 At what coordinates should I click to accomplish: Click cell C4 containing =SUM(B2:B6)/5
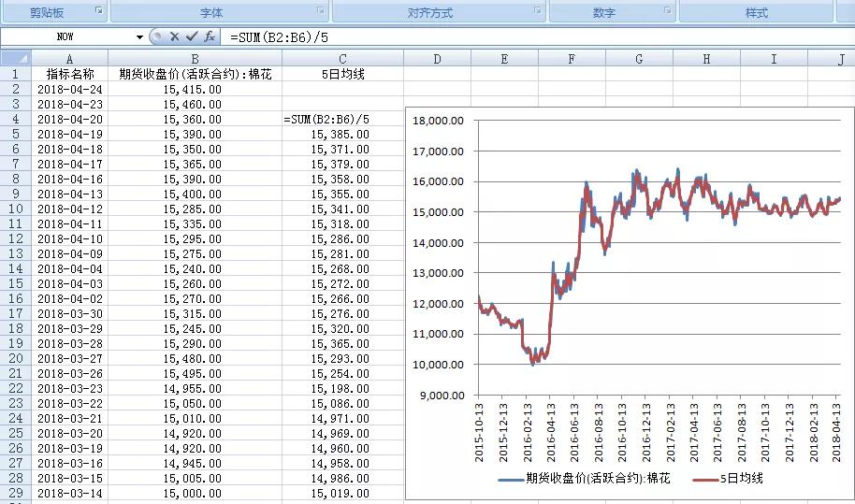pos(343,119)
